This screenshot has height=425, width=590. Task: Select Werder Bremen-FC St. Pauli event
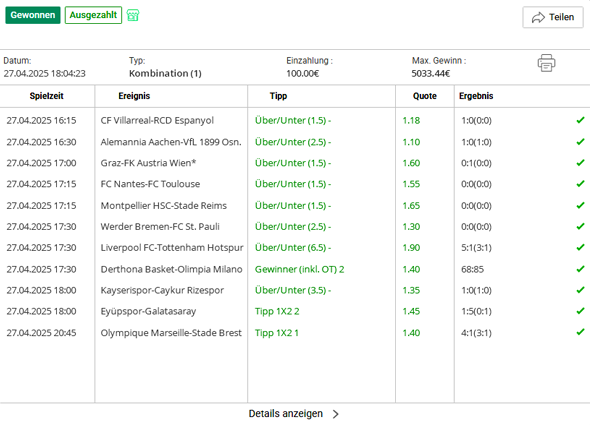tap(160, 227)
